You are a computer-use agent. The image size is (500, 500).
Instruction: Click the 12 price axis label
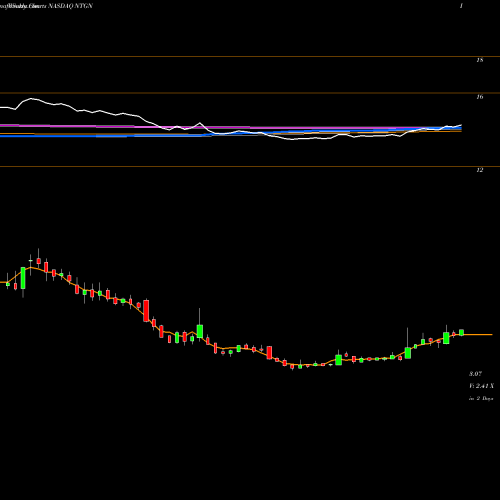coord(479,170)
